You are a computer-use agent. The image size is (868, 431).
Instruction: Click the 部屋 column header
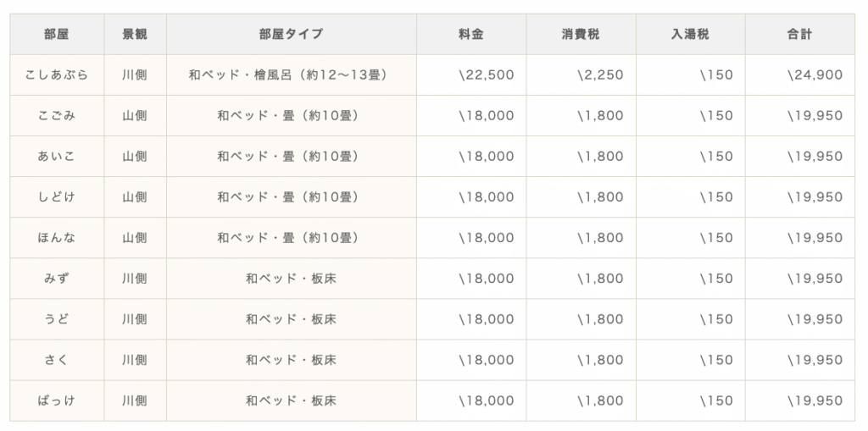(57, 35)
